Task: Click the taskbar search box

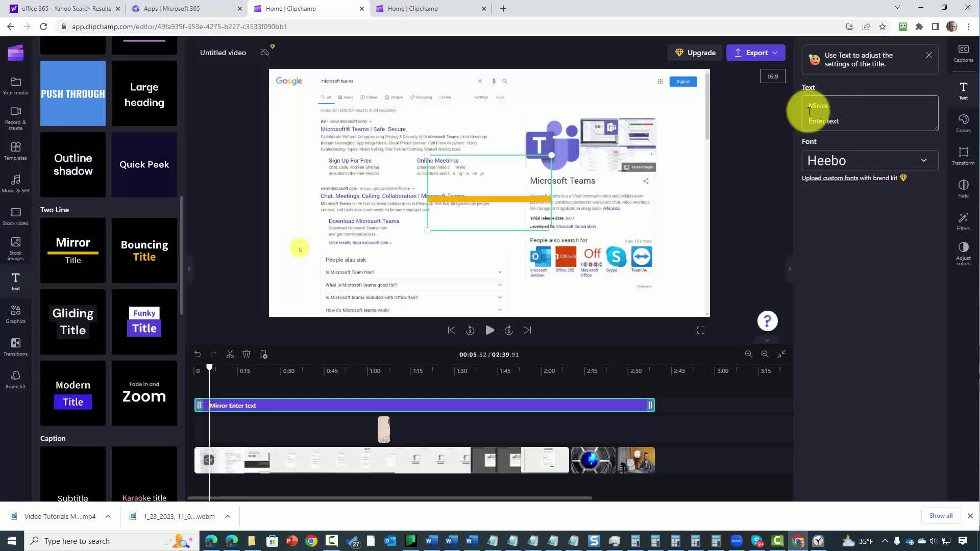Action: pos(111,541)
